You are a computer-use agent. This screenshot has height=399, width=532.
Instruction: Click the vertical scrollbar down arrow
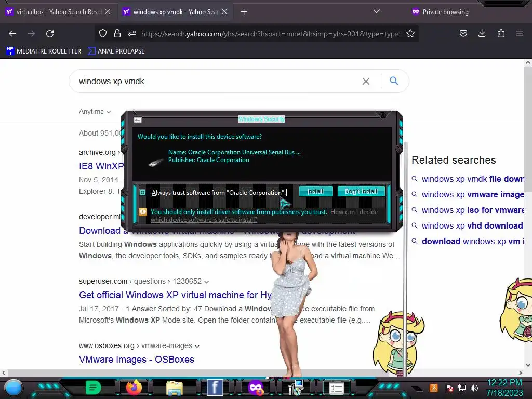(x=528, y=365)
